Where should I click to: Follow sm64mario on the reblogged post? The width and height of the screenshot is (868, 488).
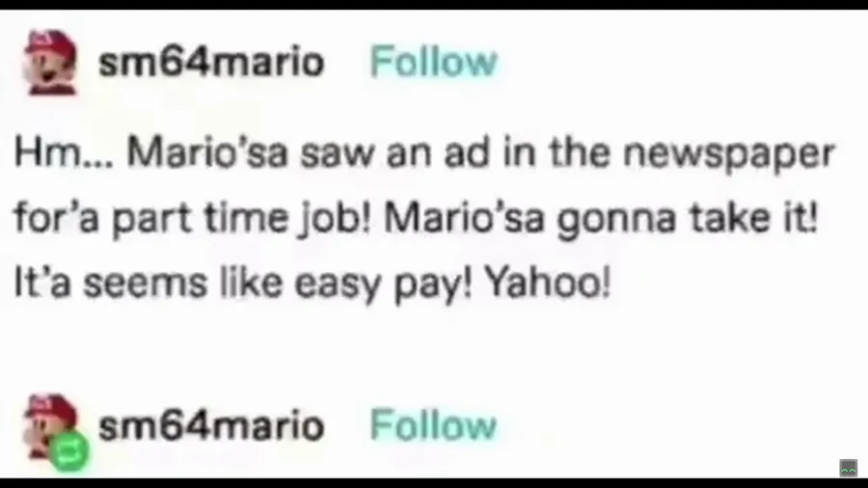point(433,425)
